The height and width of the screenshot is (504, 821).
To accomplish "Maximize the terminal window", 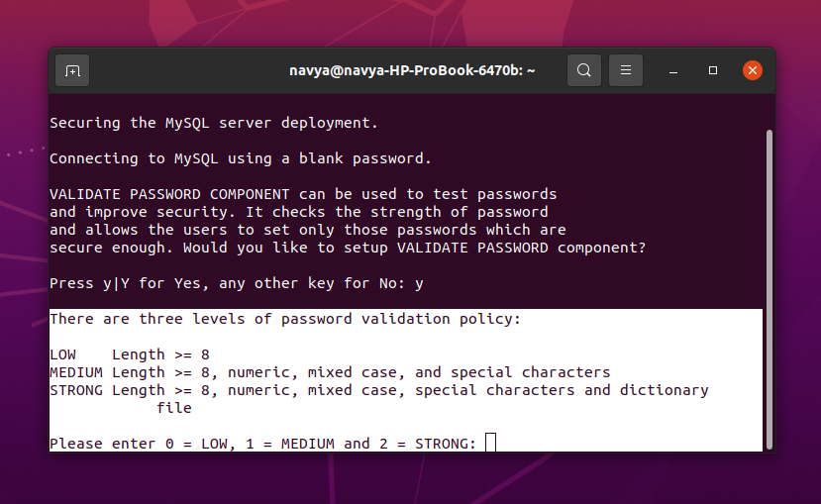I will [713, 70].
